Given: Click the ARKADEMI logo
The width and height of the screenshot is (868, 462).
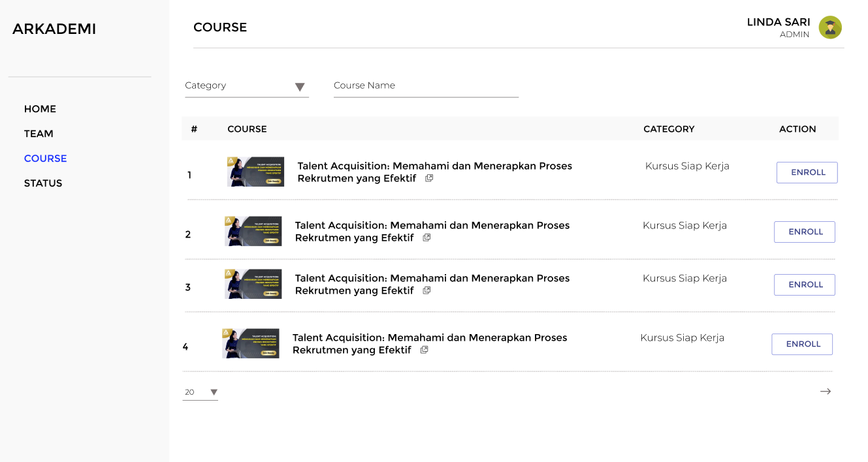Looking at the screenshot, I should pyautogui.click(x=54, y=29).
